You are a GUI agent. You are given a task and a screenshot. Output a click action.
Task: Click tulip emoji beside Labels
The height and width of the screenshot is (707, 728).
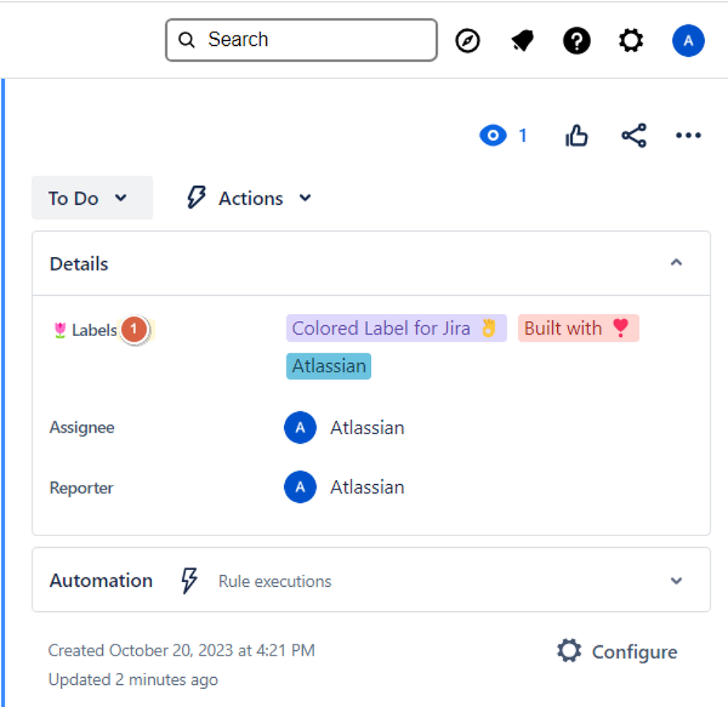coord(60,330)
